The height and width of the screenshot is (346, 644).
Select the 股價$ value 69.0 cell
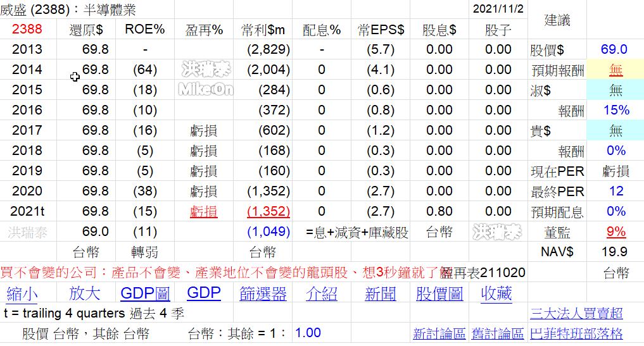click(x=614, y=49)
